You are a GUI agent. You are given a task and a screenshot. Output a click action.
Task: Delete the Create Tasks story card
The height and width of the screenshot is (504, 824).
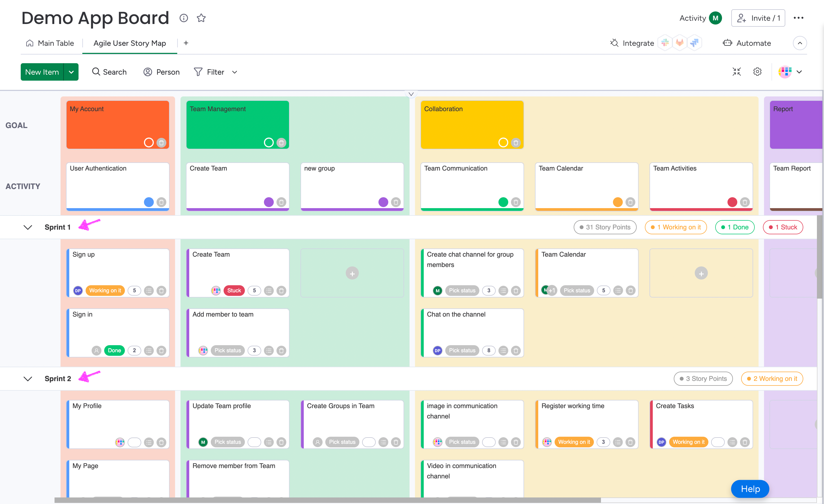tap(744, 442)
